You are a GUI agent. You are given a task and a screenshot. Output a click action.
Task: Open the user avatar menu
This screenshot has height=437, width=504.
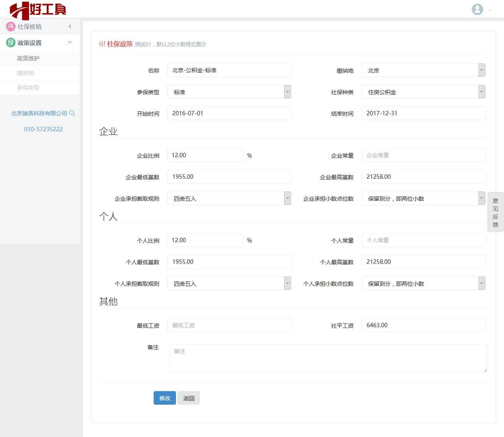[477, 9]
